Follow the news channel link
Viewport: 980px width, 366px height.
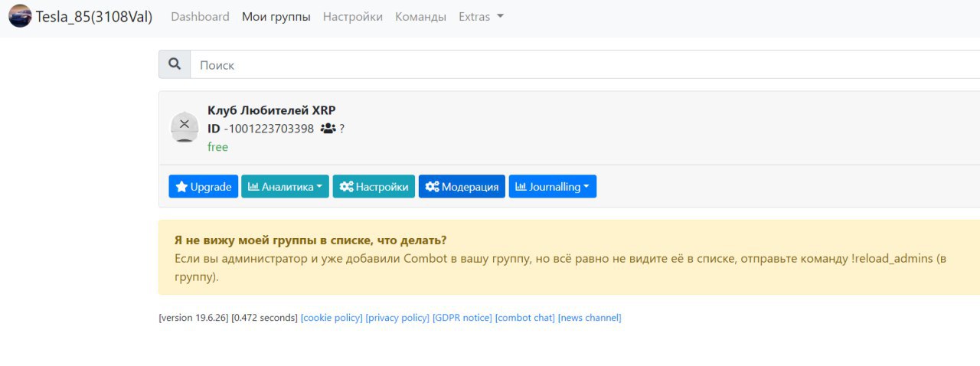(589, 318)
